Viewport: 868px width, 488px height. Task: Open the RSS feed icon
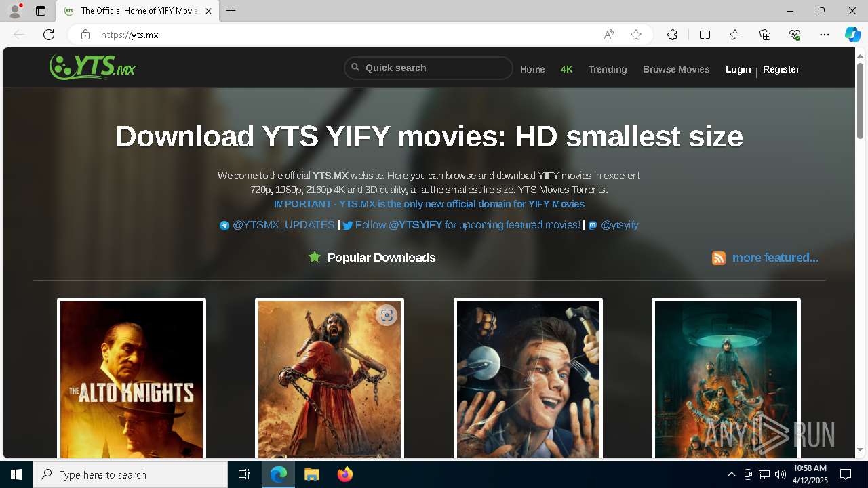[x=719, y=258]
